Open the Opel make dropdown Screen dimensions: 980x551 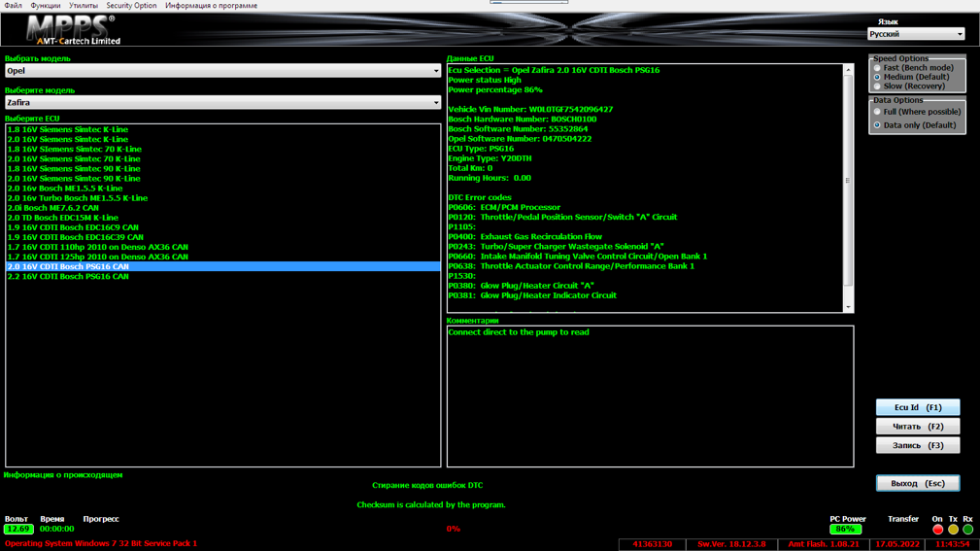222,71
